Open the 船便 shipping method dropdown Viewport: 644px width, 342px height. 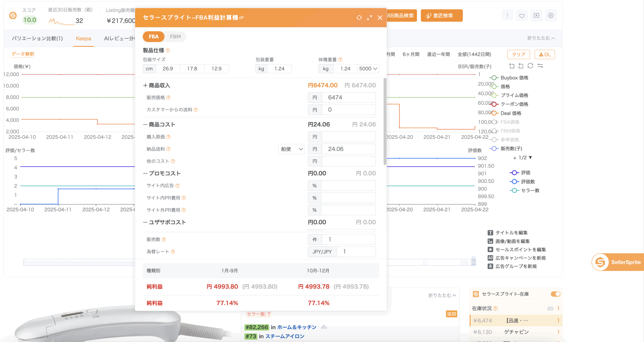[x=291, y=149]
